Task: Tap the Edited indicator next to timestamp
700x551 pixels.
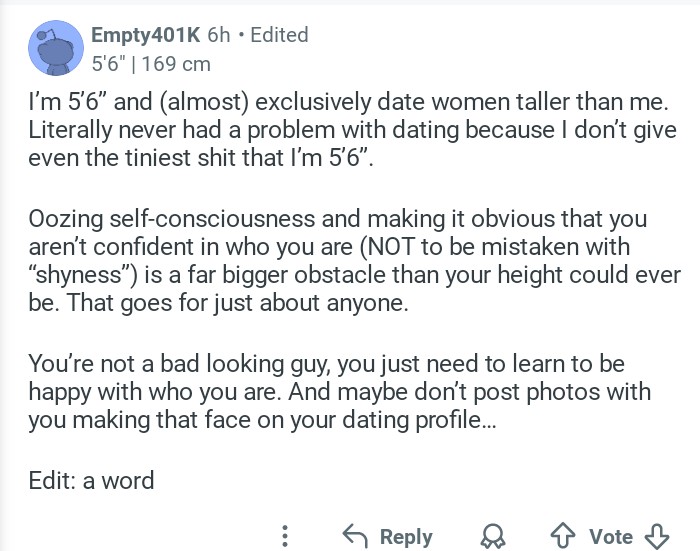Action: [279, 35]
